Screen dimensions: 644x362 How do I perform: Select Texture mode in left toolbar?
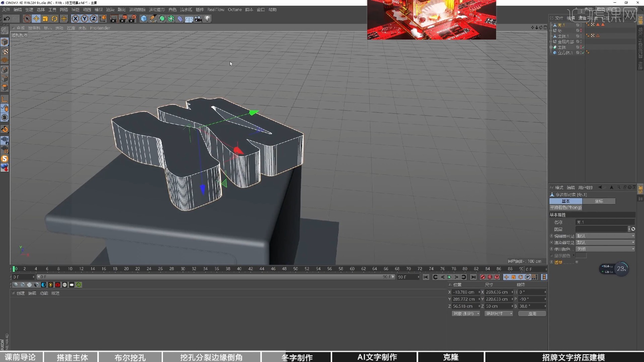[x=5, y=51]
